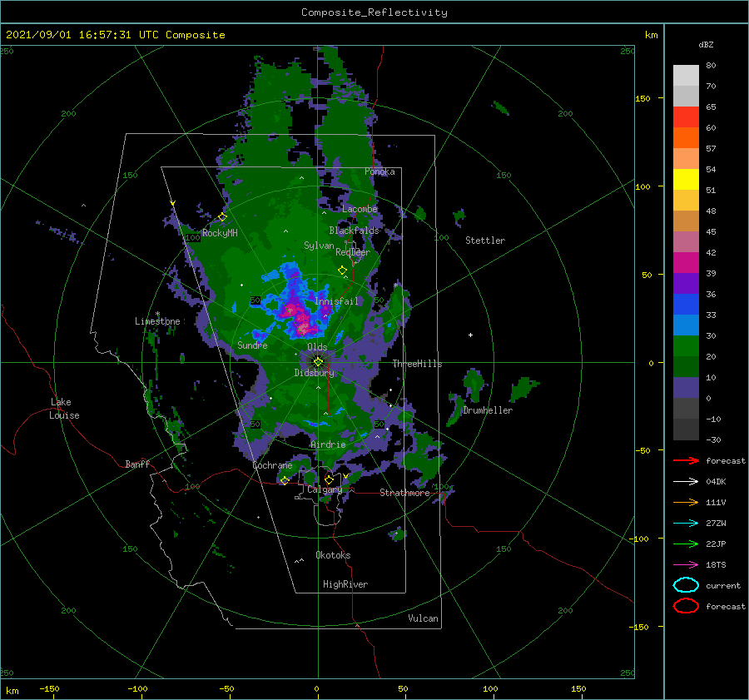This screenshot has height=700, width=749.
Task: Click the 18TS legend text
Action: tap(716, 565)
